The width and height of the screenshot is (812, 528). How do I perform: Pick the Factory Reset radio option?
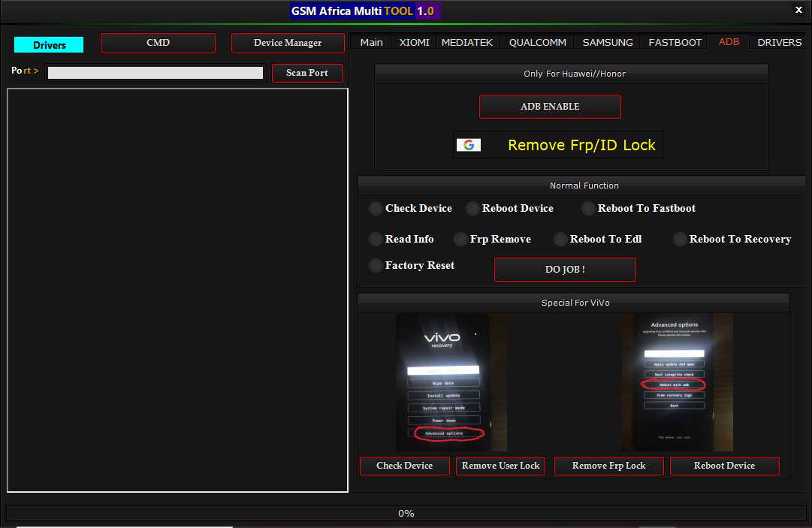(x=376, y=265)
